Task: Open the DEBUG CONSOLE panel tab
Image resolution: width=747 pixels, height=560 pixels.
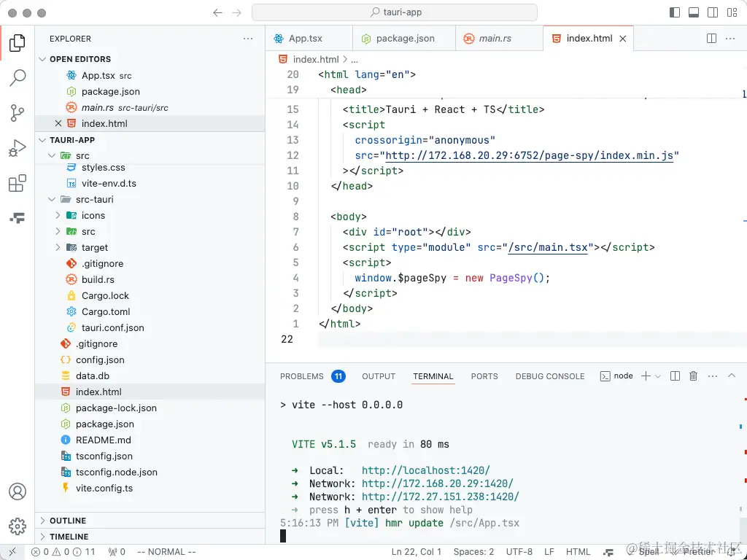Action: (x=550, y=376)
